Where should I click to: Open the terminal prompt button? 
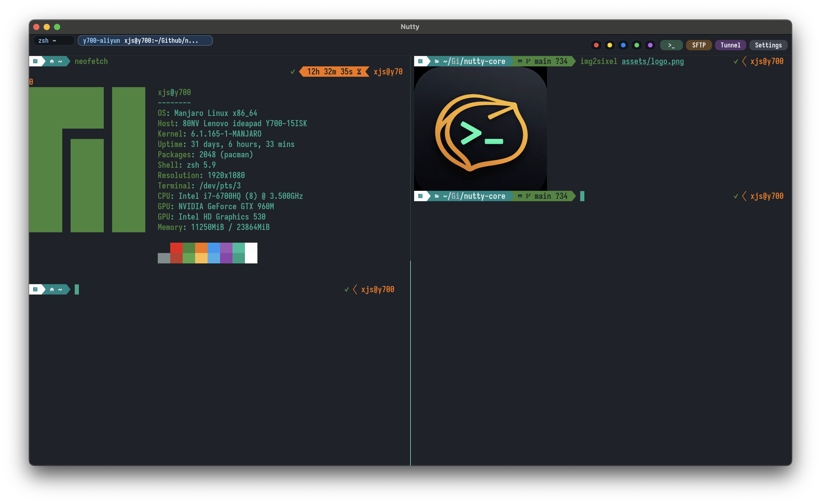click(x=671, y=45)
